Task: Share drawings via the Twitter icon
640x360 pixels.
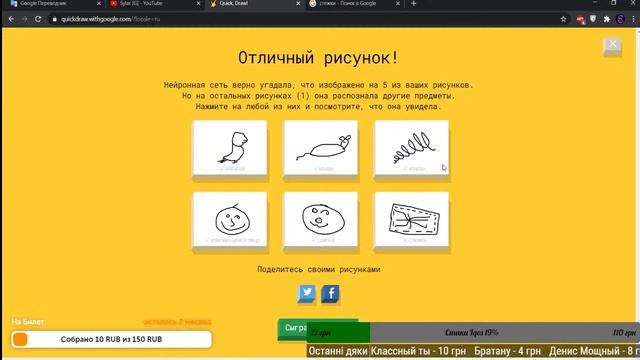Action: 307,293
